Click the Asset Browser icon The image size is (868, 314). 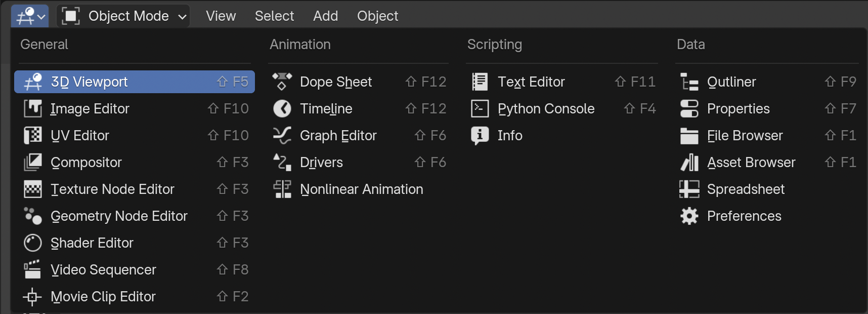(x=689, y=162)
